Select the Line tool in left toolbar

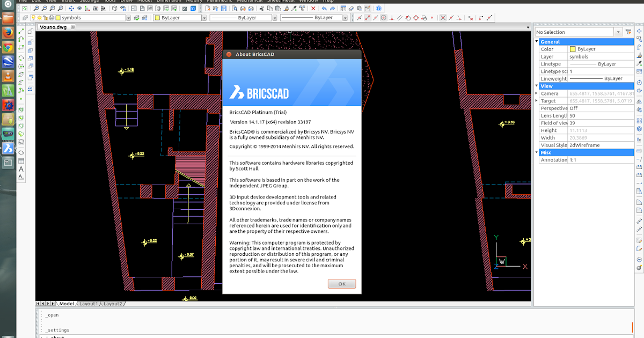tap(21, 31)
